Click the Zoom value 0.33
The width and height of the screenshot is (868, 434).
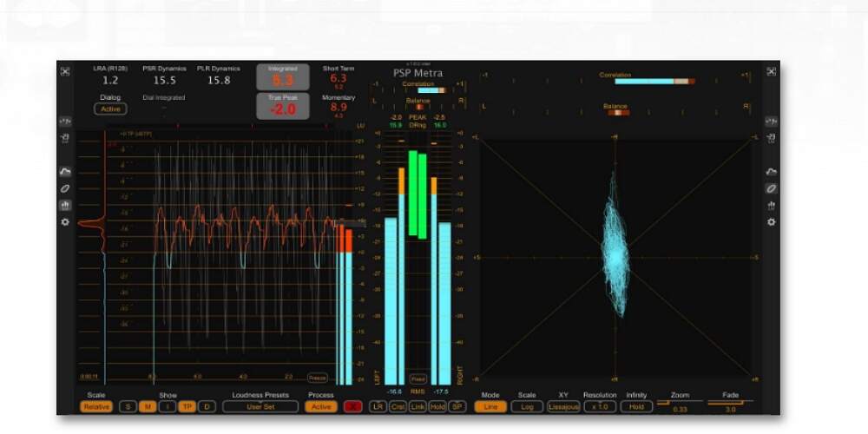pyautogui.click(x=680, y=411)
